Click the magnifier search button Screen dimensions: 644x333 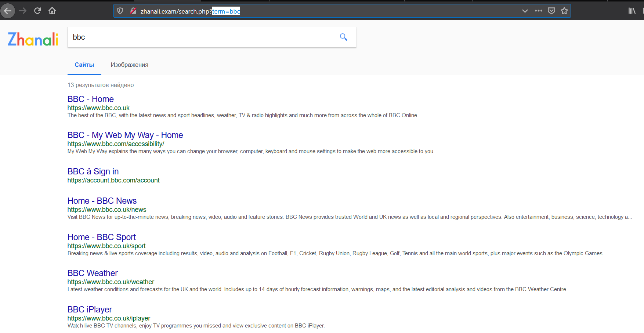(x=344, y=37)
